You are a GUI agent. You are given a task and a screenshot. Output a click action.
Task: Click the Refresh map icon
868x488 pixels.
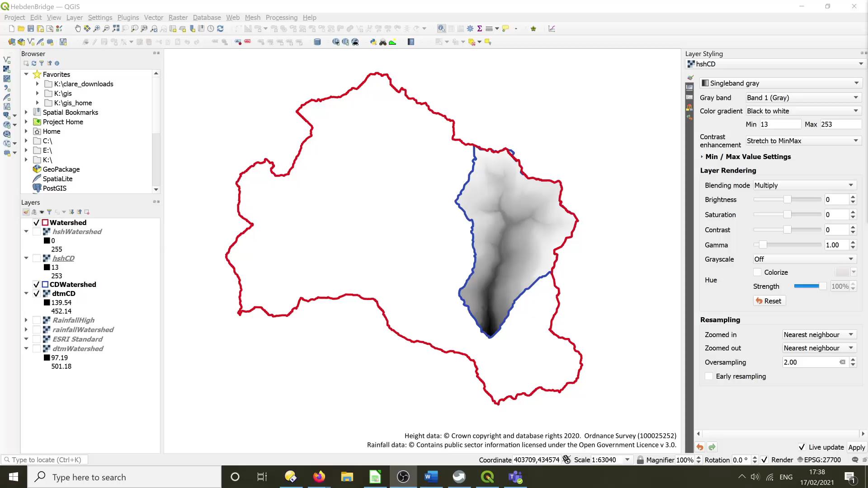tap(221, 28)
